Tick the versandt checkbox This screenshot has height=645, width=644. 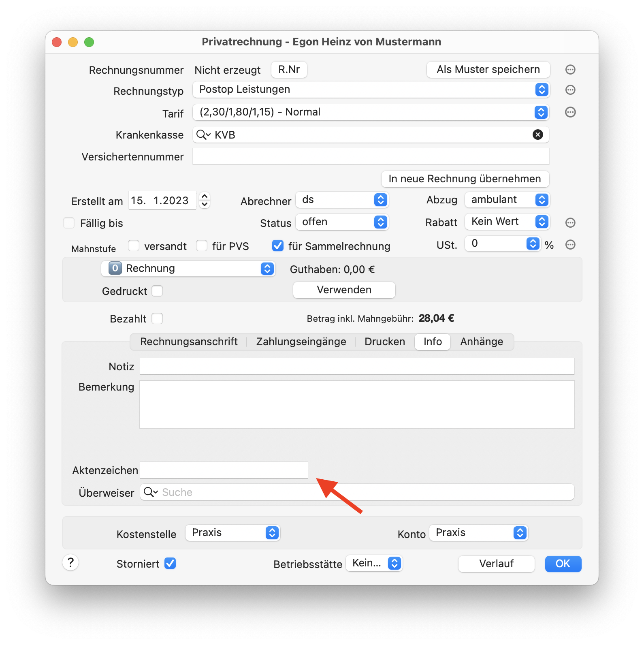click(134, 246)
